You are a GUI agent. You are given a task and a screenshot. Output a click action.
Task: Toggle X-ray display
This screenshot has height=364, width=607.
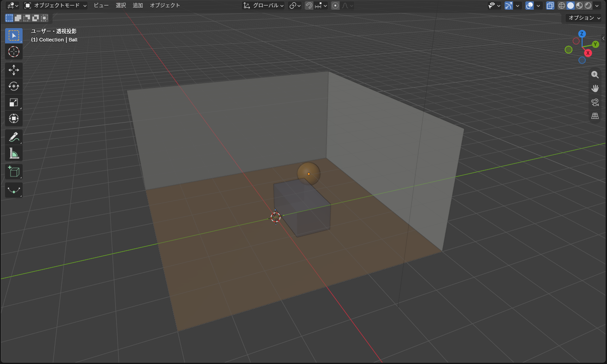pyautogui.click(x=550, y=6)
